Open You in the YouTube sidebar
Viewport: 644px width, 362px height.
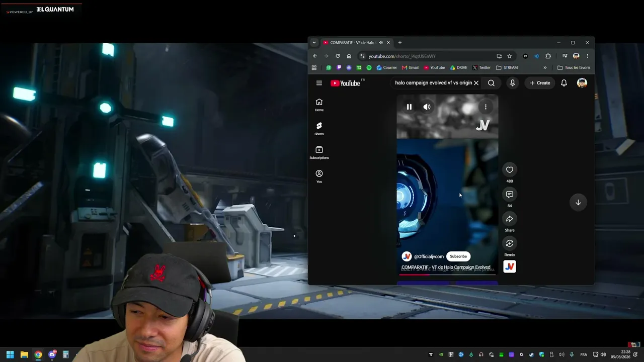(319, 176)
